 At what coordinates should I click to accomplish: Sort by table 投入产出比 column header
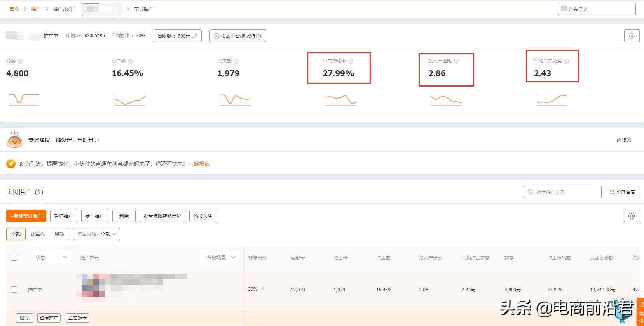click(431, 258)
